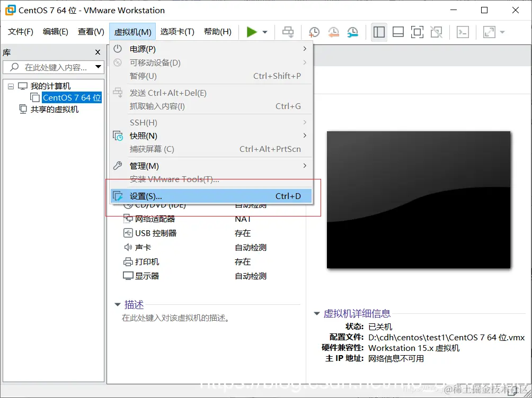The image size is (532, 398).
Task: Click the settings icon beside 设置(S)
Action: point(118,196)
